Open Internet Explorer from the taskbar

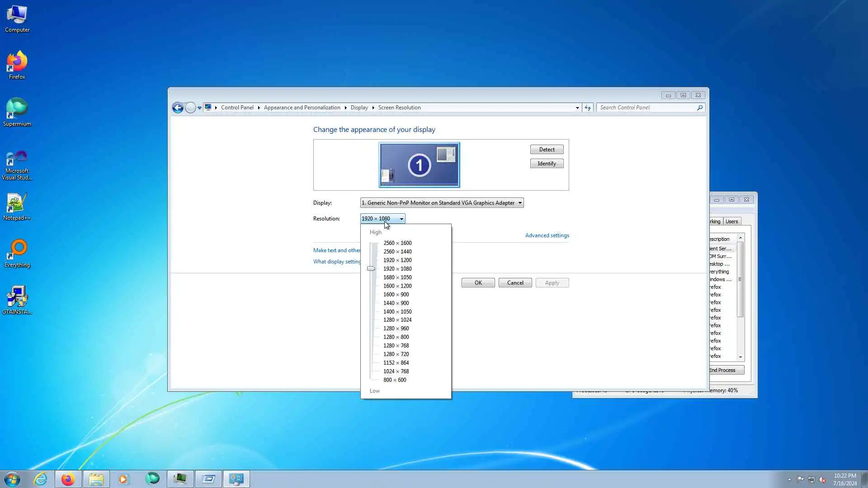pos(41,479)
